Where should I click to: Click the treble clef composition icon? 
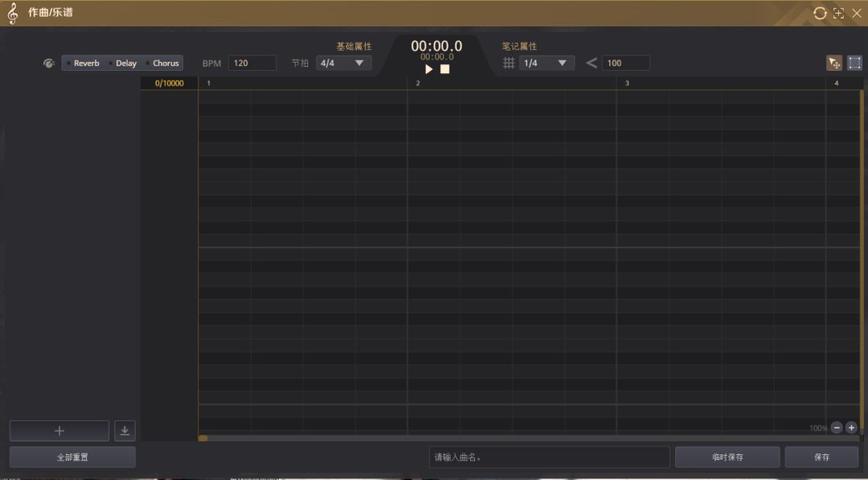pyautogui.click(x=12, y=13)
